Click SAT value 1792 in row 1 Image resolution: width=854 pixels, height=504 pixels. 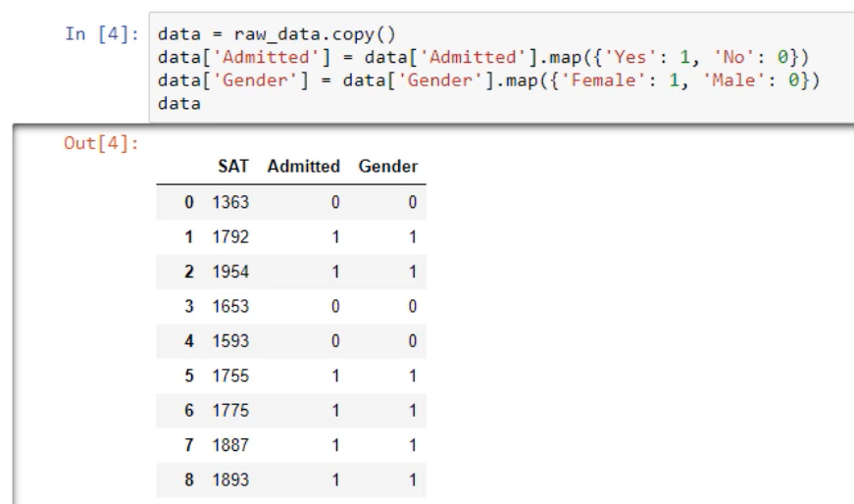pos(230,236)
